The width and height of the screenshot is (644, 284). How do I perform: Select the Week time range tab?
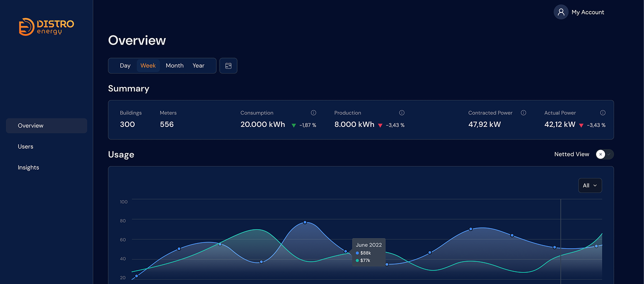148,65
